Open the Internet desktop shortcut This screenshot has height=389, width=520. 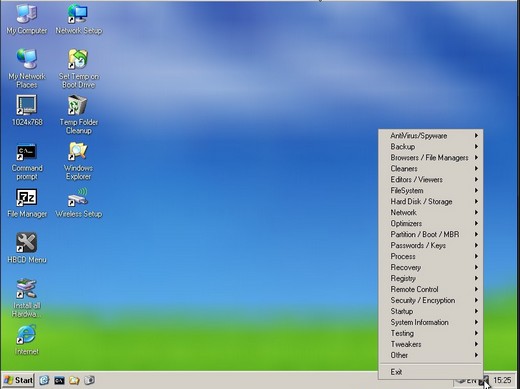tap(27, 340)
